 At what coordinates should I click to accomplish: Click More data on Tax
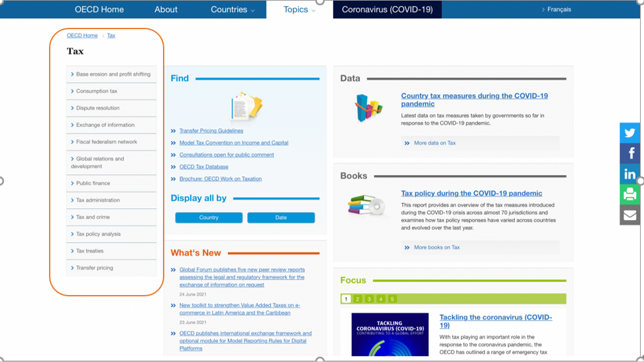tap(435, 143)
